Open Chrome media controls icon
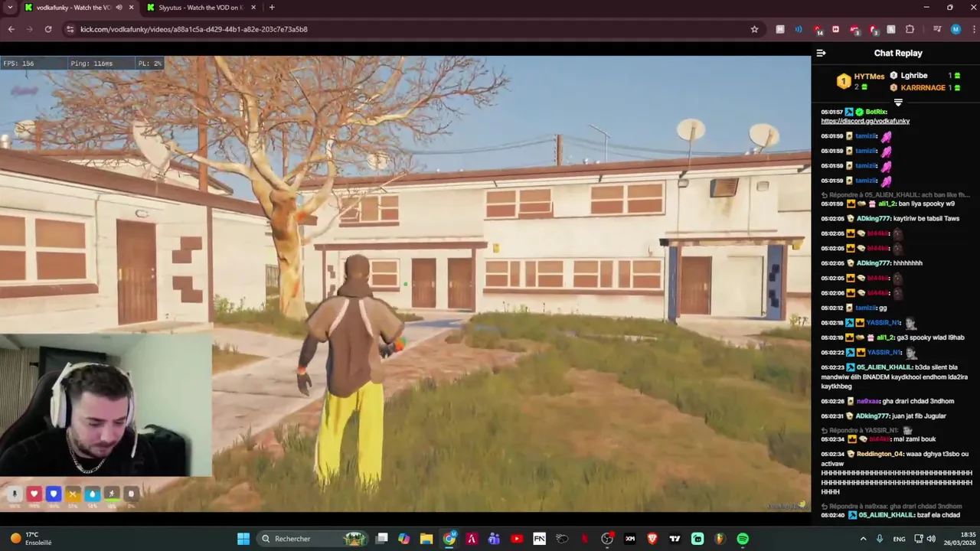This screenshot has width=980, height=551. tap(936, 29)
